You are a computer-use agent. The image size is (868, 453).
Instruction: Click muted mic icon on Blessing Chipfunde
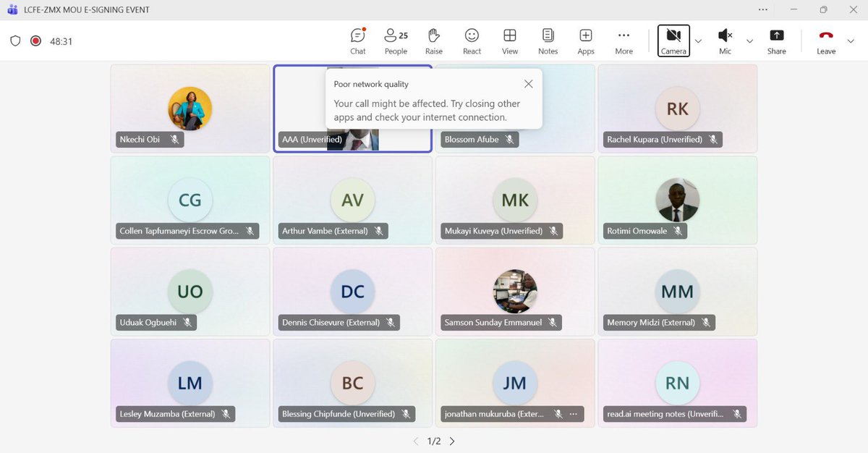[x=406, y=414]
